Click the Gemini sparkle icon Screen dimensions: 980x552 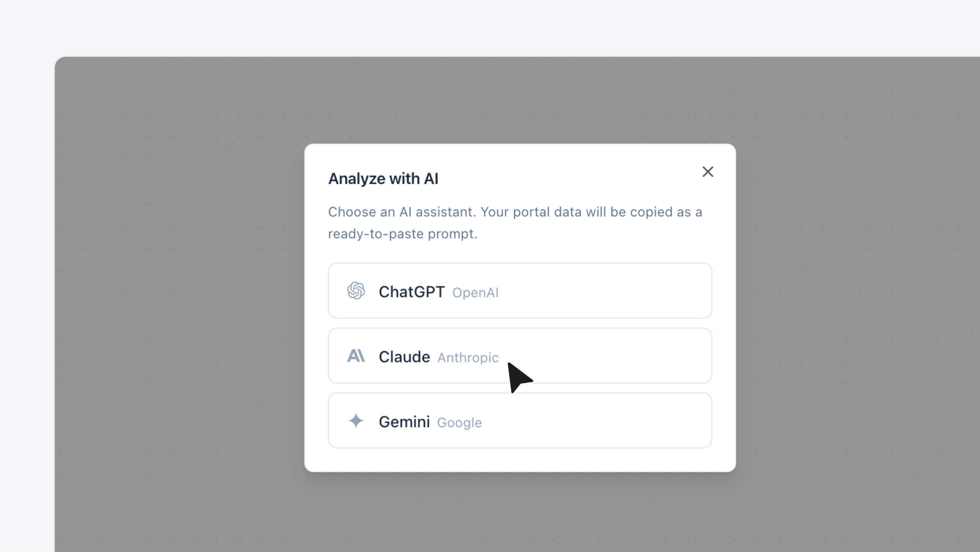pos(356,421)
